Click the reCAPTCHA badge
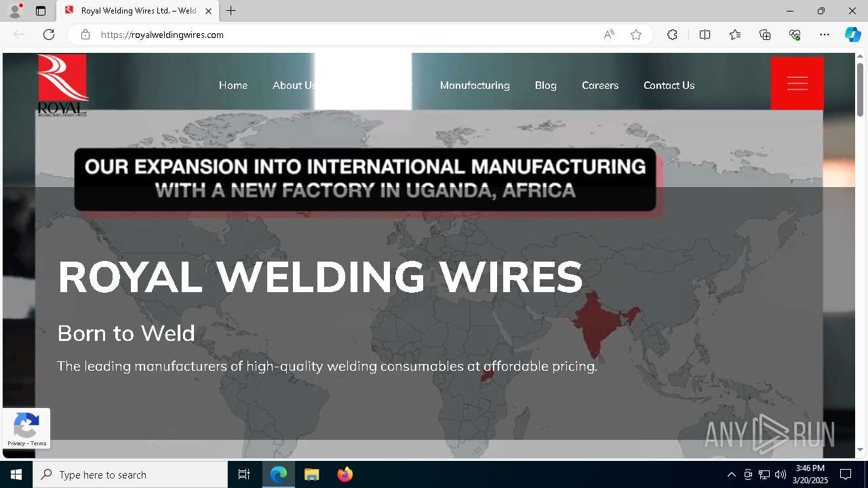Image resolution: width=868 pixels, height=488 pixels. pyautogui.click(x=26, y=428)
